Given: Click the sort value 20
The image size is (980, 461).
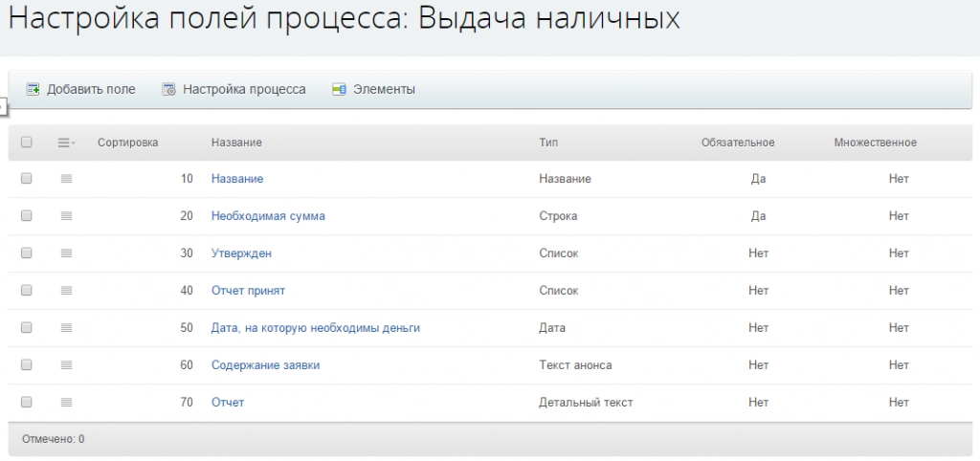Looking at the screenshot, I should click(187, 216).
